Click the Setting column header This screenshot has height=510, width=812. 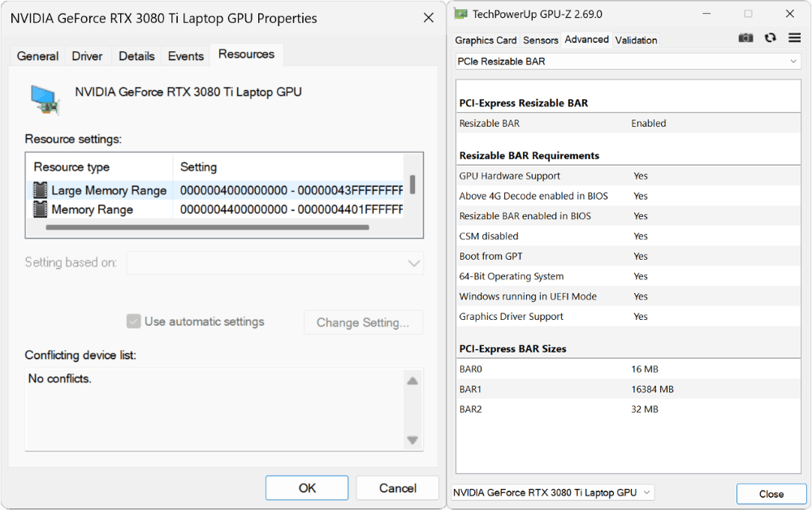[x=288, y=166]
